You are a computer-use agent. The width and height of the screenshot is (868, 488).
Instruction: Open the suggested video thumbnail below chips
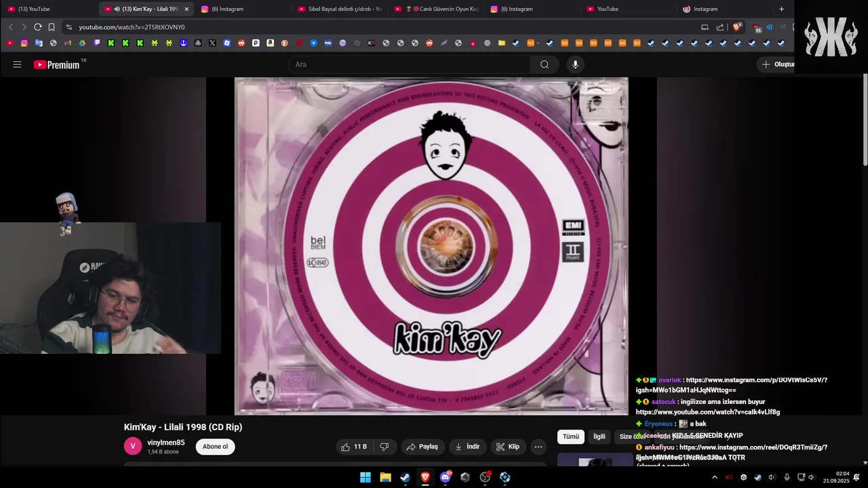pos(595,460)
